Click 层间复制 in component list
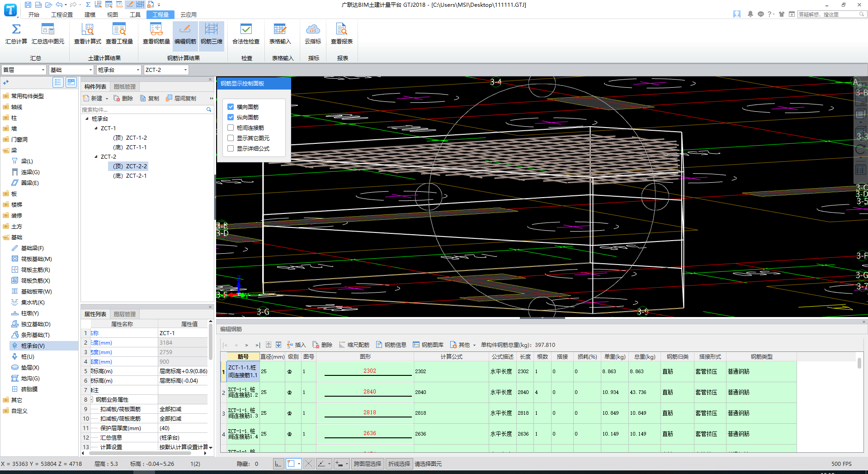Image resolution: width=868 pixels, height=474 pixels. (181, 98)
